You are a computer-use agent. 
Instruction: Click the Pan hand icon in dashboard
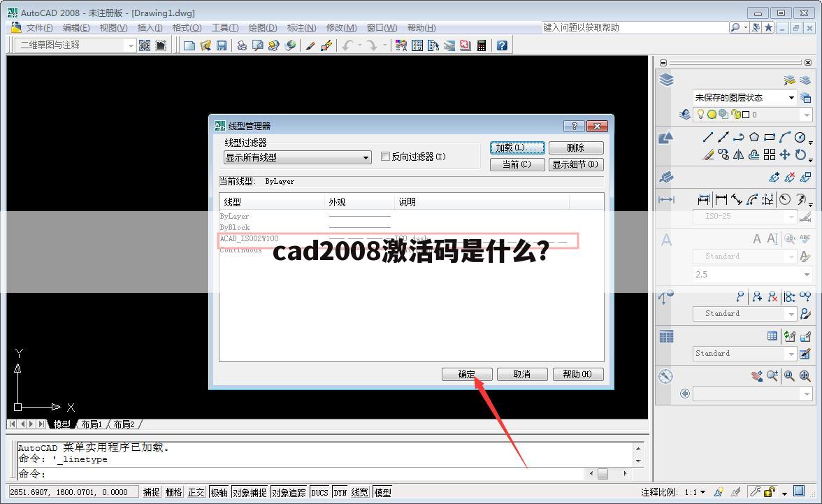point(756,375)
